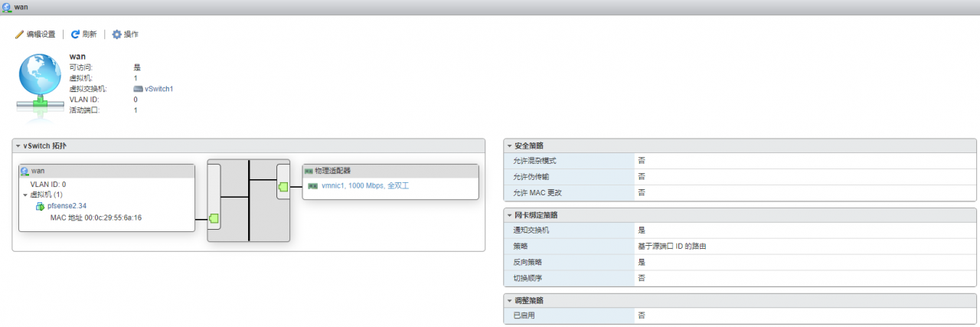Screen dimensions: 980x327
Task: Click the vmnic1, 1000 Mbps adapter link
Action: (x=364, y=185)
